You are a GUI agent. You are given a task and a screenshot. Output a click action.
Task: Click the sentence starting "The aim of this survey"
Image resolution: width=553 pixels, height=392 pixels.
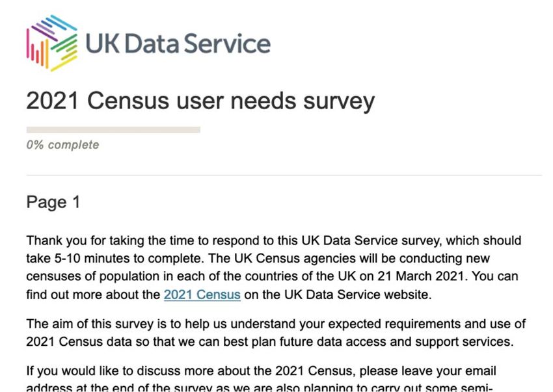click(276, 333)
